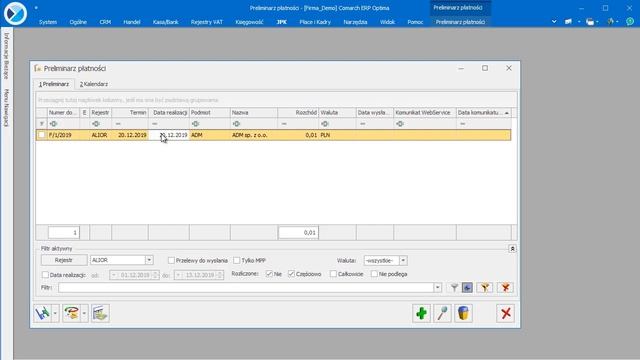640x360 pixels.
Task: Click the Komunikat WebService filter operator icon
Action: pos(400,124)
